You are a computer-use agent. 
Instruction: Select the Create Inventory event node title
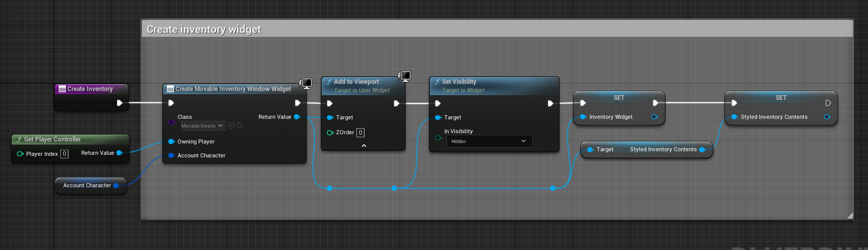[x=90, y=89]
